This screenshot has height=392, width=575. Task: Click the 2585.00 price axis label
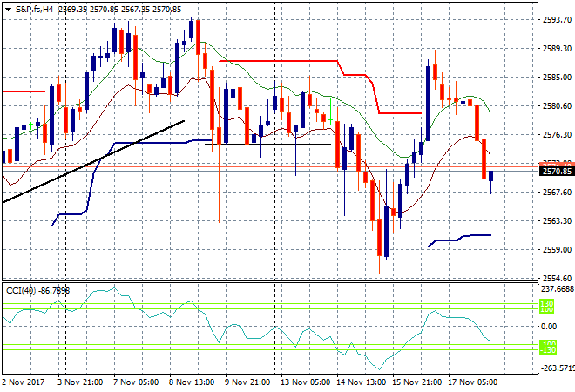click(557, 78)
